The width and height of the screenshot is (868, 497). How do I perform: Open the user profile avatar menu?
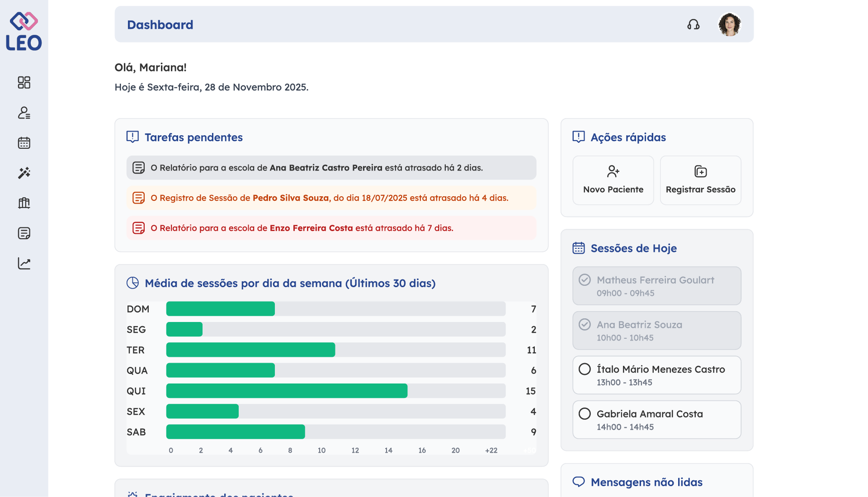(x=729, y=24)
